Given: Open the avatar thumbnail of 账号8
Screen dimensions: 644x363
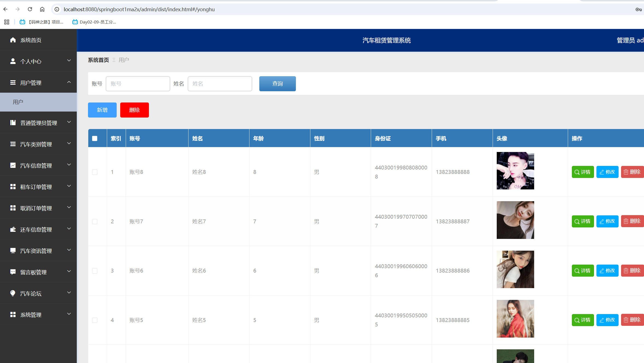Looking at the screenshot, I should tap(515, 171).
